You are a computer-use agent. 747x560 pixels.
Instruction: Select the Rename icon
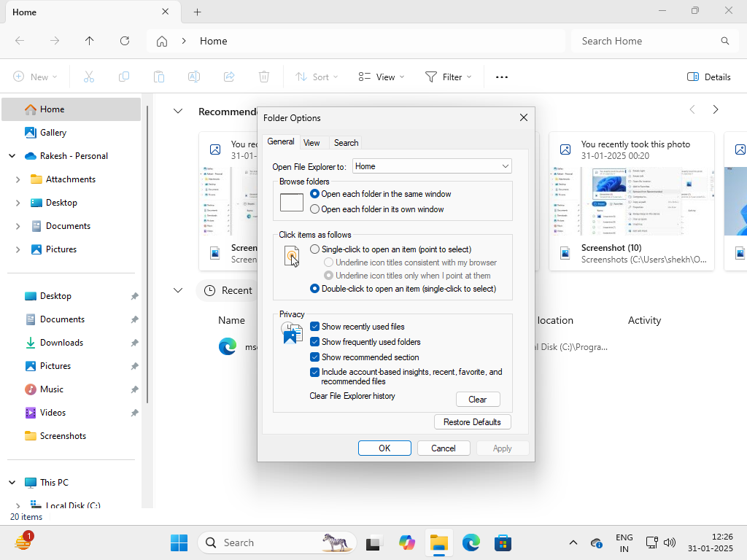(194, 76)
